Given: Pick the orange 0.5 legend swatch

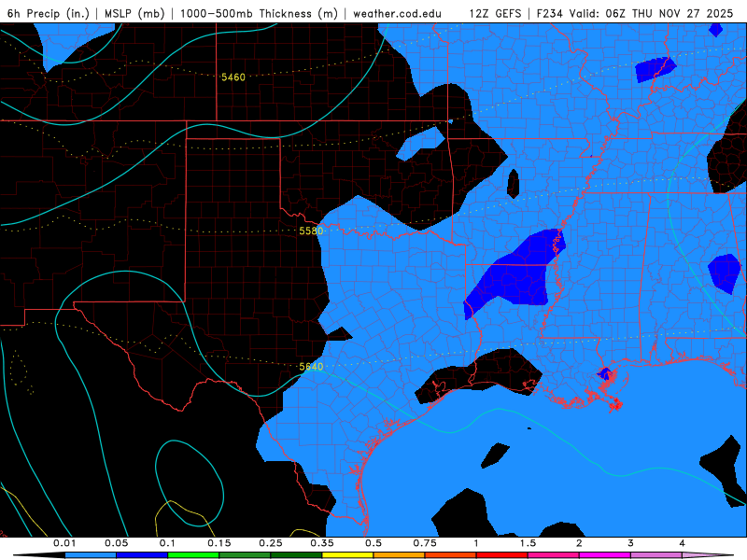Looking at the screenshot, I should (x=400, y=555).
